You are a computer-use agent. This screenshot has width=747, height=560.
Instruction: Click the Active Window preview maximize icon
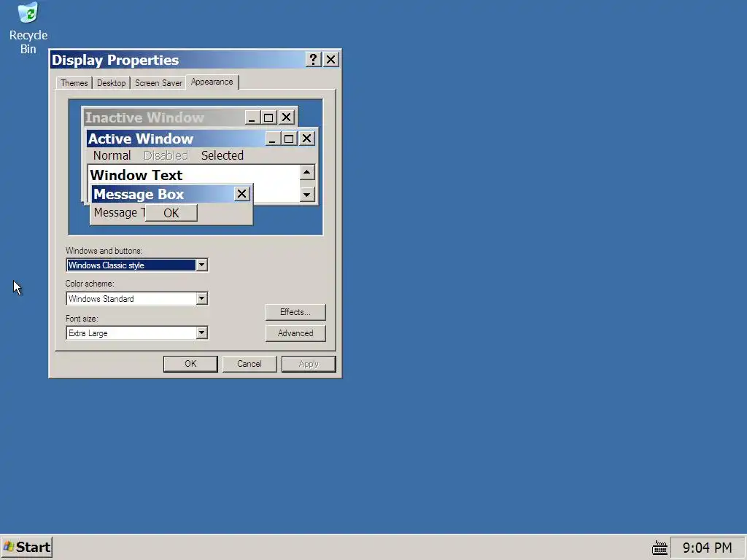click(x=289, y=139)
